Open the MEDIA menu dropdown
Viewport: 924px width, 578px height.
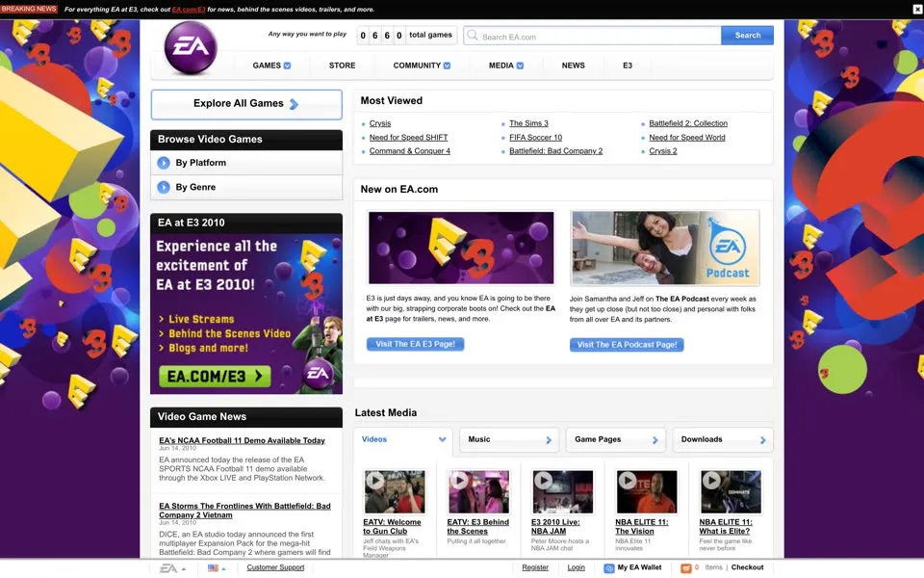(520, 66)
